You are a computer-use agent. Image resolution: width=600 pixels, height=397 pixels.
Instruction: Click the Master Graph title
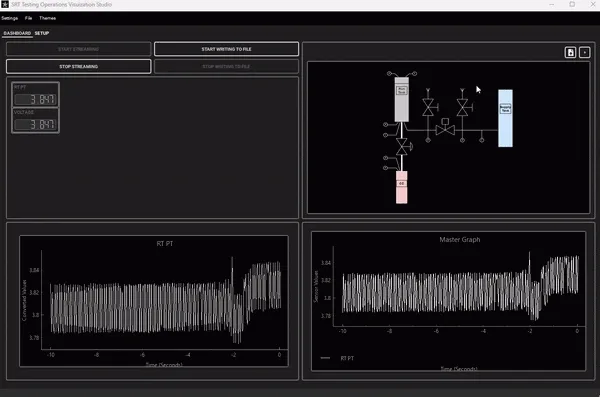point(460,240)
